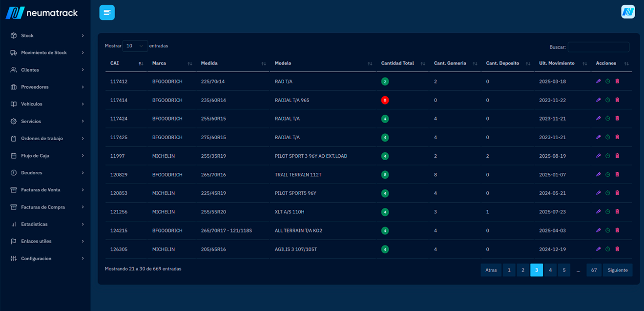Open the profile logo in the top-right corner
The width and height of the screenshot is (644, 311).
[628, 12]
